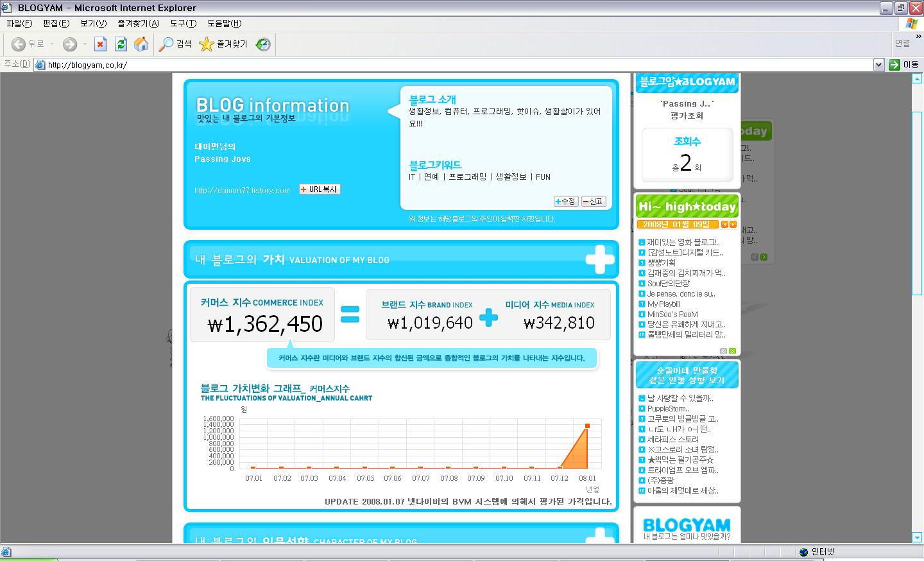Viewport: 924px width, 561px height.
Task: Open ★책먹는 필기공주☆ link
Action: coord(680,460)
